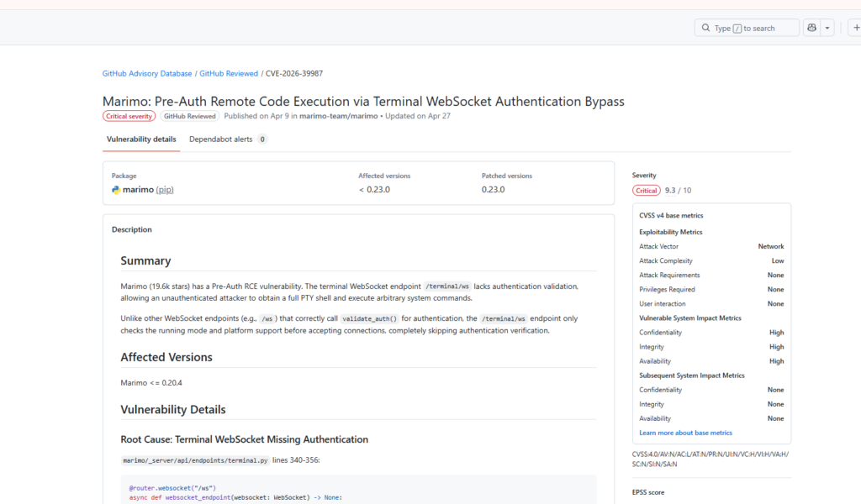861x504 pixels.
Task: Click the 'Exploitability Metrics' heading
Action: [x=670, y=232]
